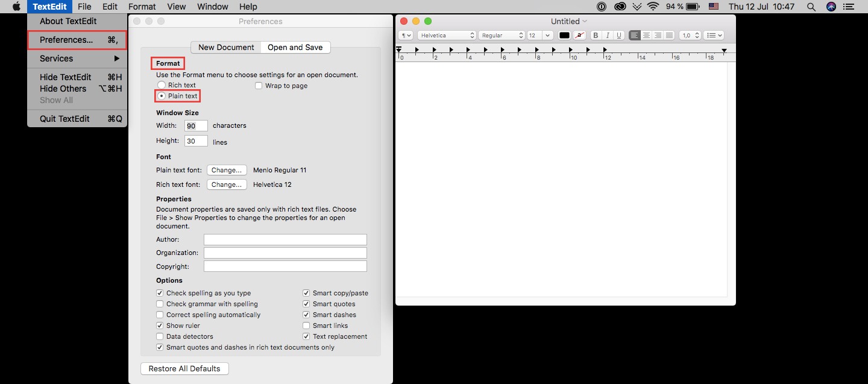Click the Bold formatting button
Image resolution: width=868 pixels, height=384 pixels.
click(596, 36)
